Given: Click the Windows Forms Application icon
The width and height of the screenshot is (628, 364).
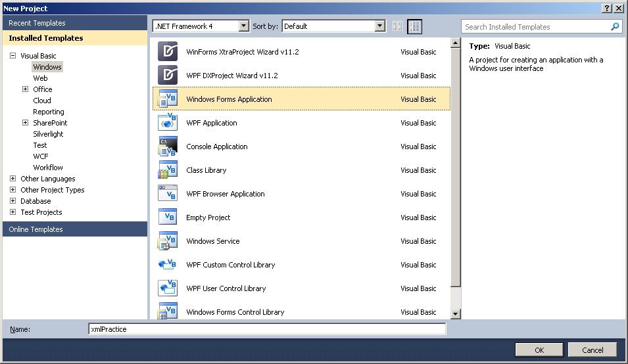Looking at the screenshot, I should (x=168, y=99).
